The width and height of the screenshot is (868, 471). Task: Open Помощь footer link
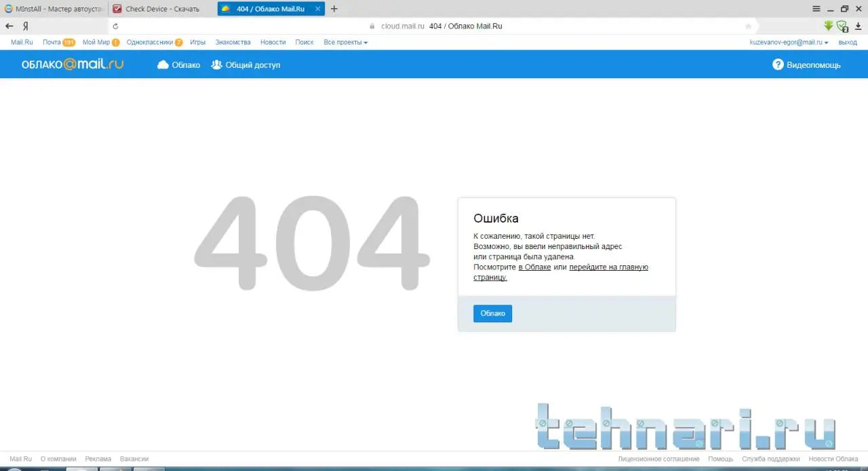[721, 459]
